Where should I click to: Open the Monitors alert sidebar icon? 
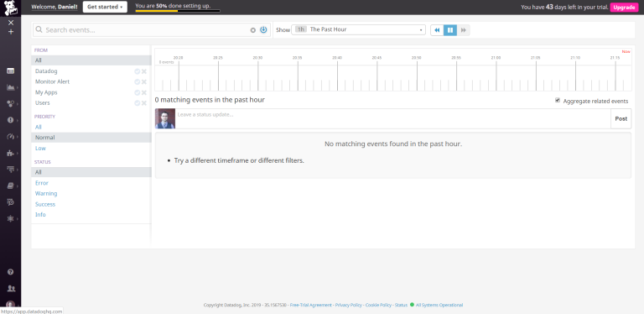(11, 120)
